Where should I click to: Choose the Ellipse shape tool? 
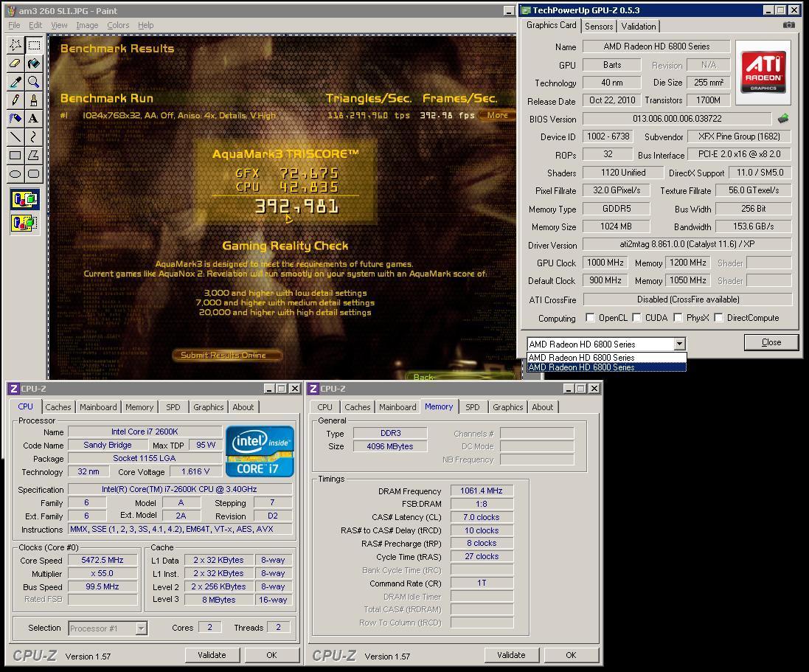(x=15, y=173)
